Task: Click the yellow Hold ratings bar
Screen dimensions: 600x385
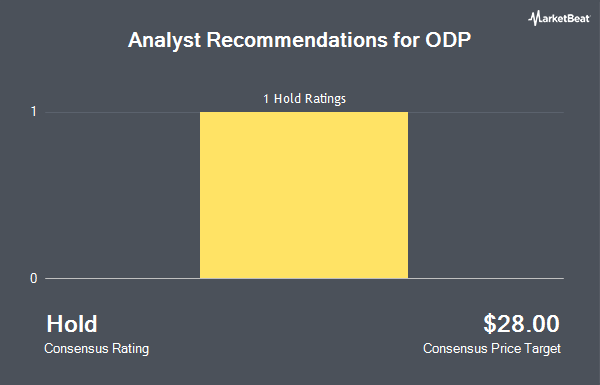Action: [x=304, y=195]
